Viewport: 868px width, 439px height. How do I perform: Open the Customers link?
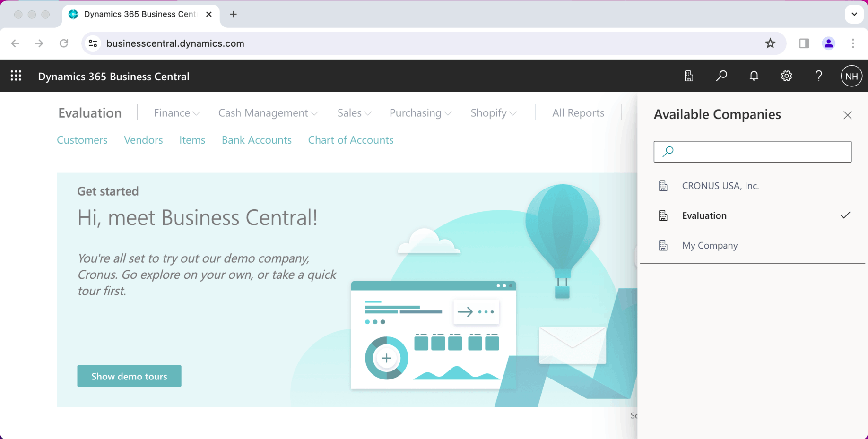82,140
